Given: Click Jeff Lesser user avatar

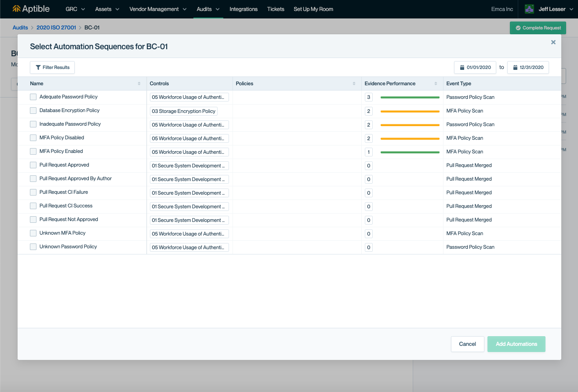Looking at the screenshot, I should point(529,9).
